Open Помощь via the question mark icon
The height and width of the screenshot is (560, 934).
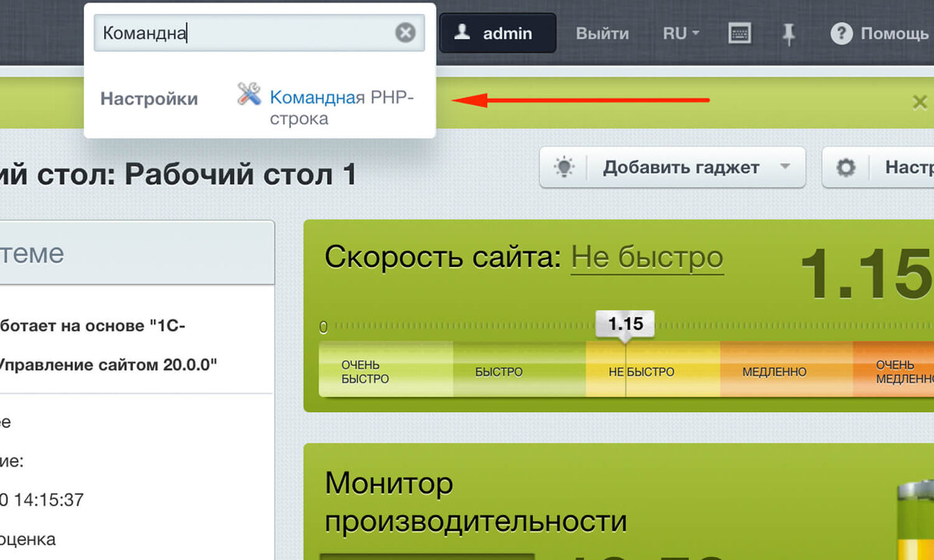pos(841,33)
